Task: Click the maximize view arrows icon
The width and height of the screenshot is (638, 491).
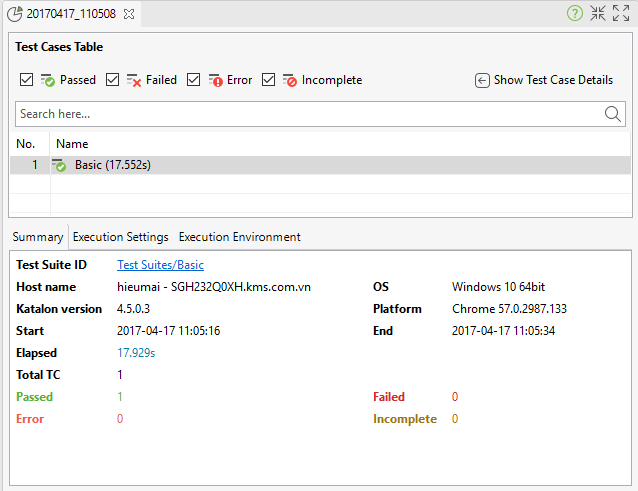Action: (x=620, y=14)
